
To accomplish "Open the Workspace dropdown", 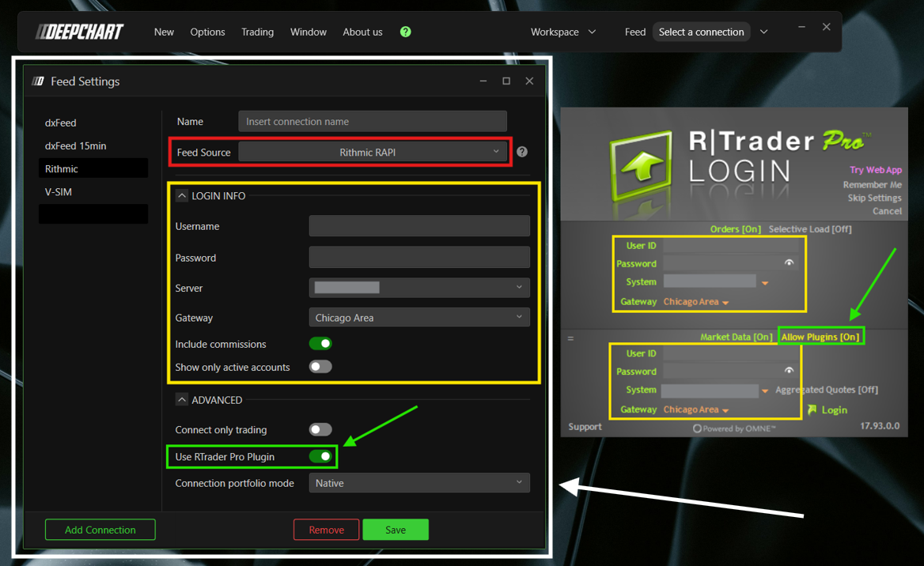I will point(562,32).
